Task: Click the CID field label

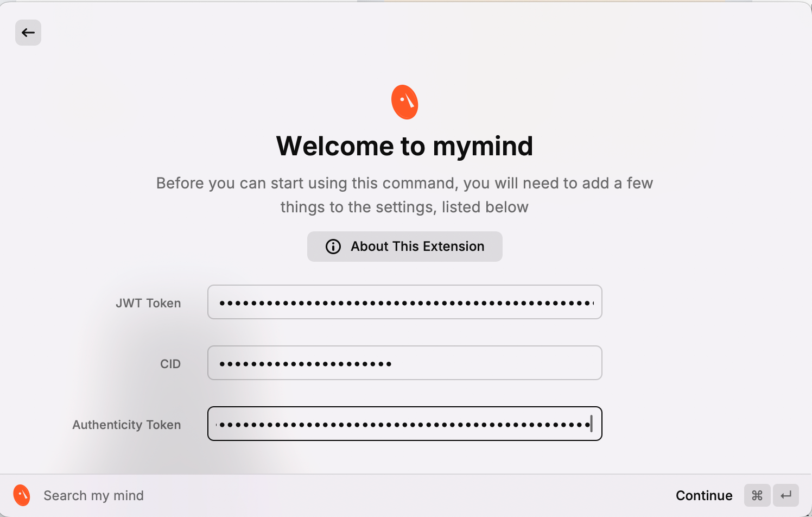Action: 170,364
